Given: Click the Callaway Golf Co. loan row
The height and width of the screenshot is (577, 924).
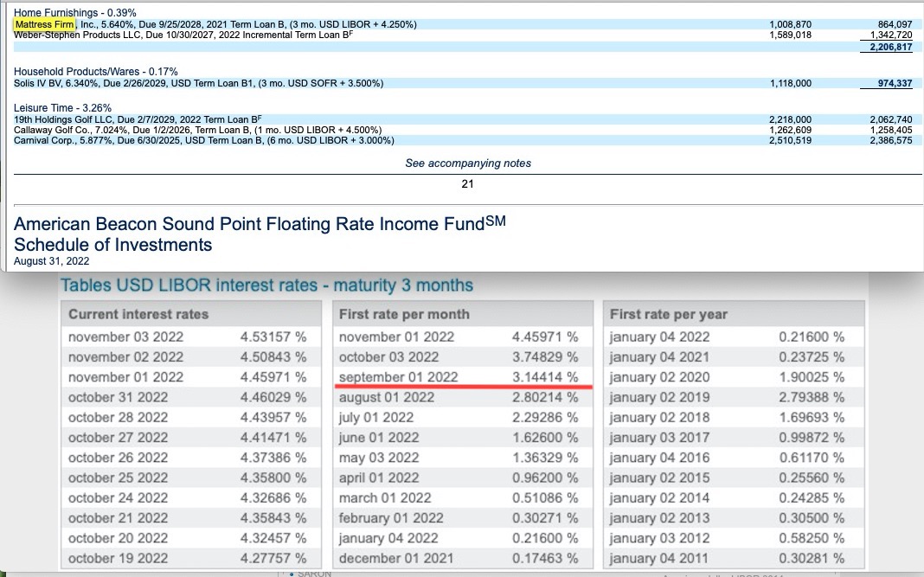Looking at the screenshot, I should (x=197, y=130).
